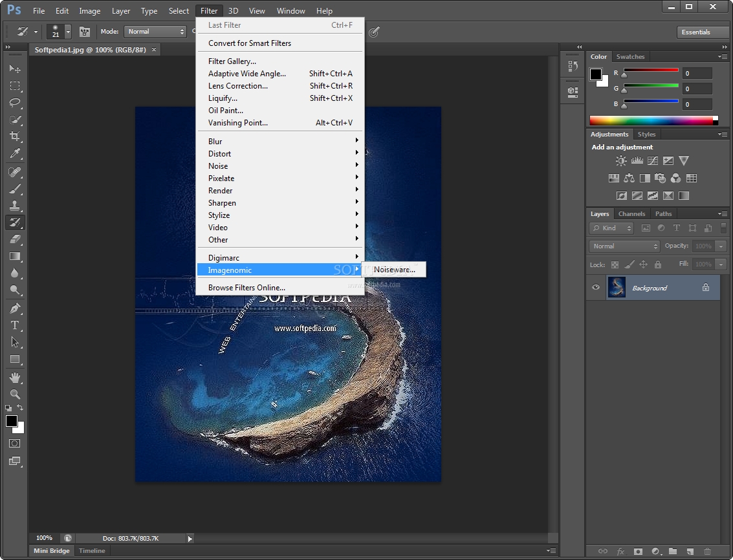Toggle lock image pixels brush icon
Viewport: 733px width, 560px height.
tap(629, 264)
